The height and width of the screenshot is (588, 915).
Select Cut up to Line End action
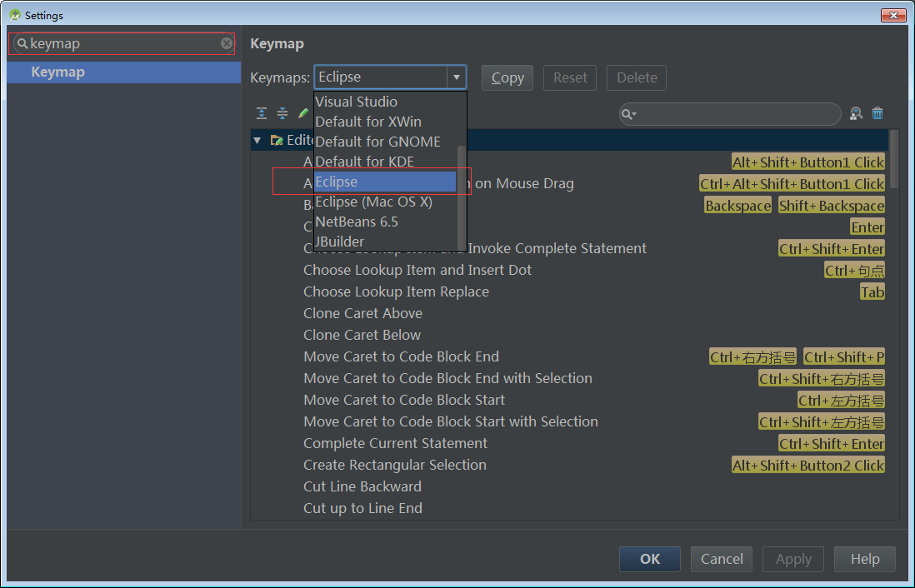pos(362,508)
